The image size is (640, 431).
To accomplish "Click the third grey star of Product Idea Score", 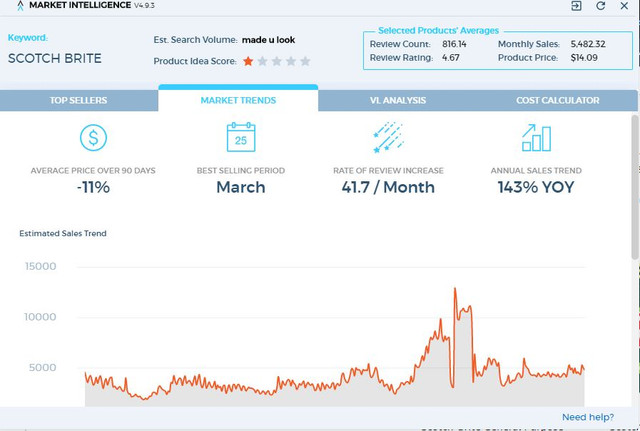I will click(277, 61).
